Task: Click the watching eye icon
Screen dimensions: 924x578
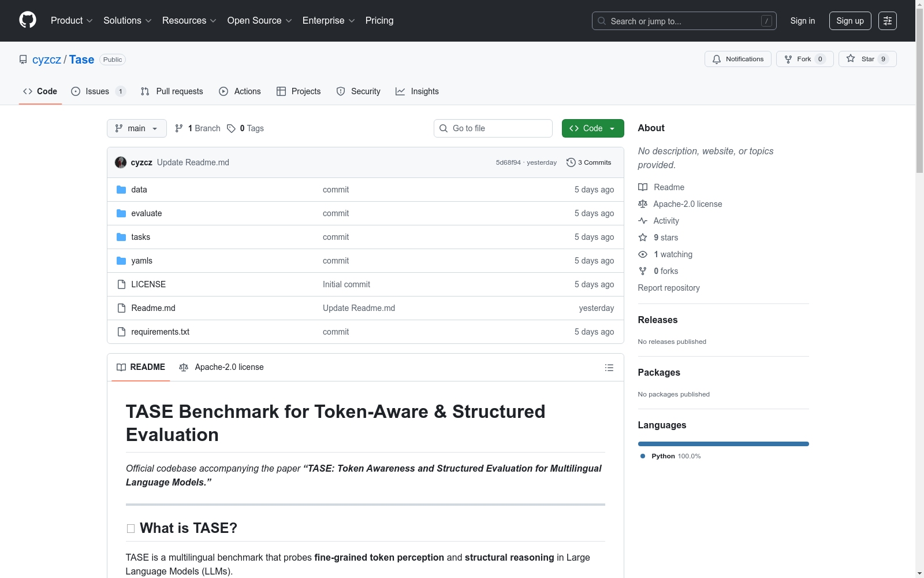Action: (643, 254)
